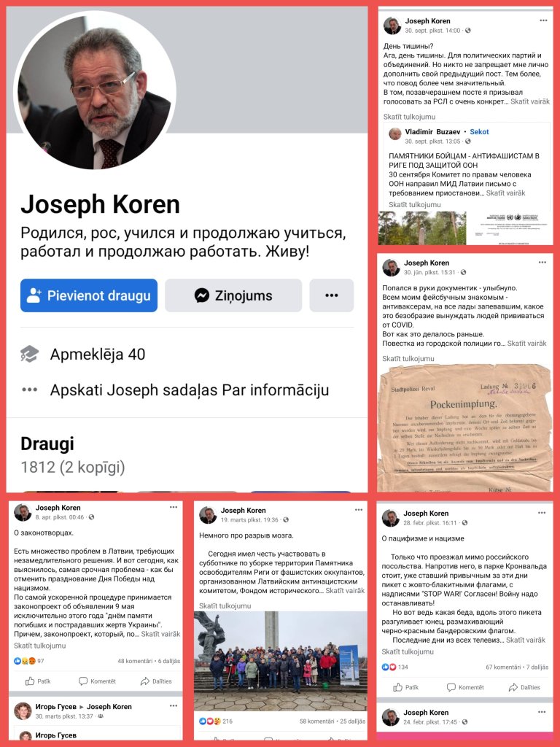The height and width of the screenshot is (747, 560).
Task: Expand Skatīt vairāk on День тишины post
Action: click(530, 101)
